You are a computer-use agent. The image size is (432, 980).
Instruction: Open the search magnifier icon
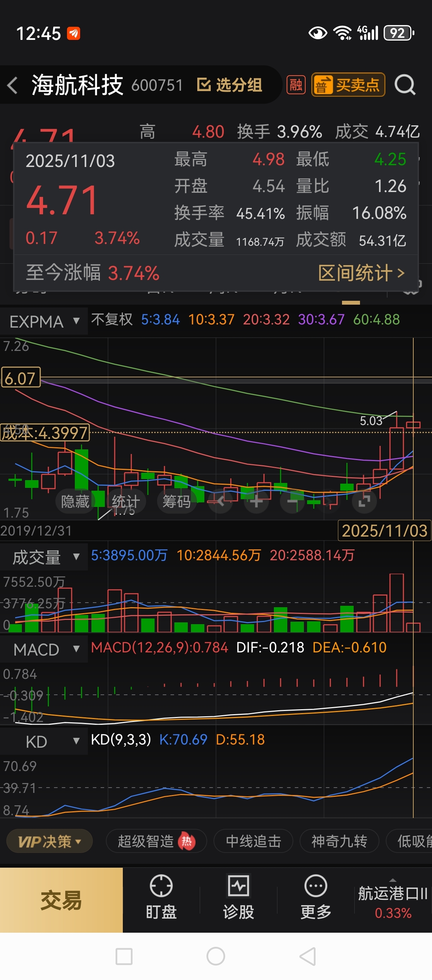404,85
